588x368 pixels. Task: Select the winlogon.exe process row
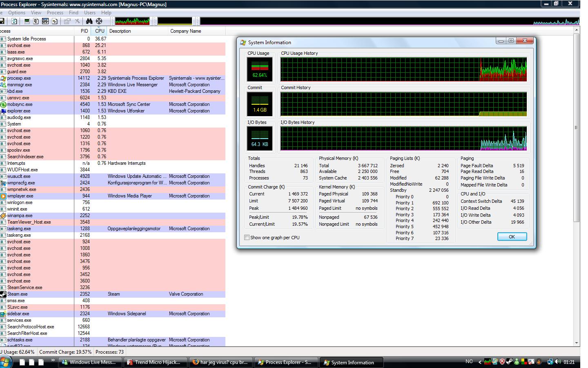pyautogui.click(x=113, y=202)
